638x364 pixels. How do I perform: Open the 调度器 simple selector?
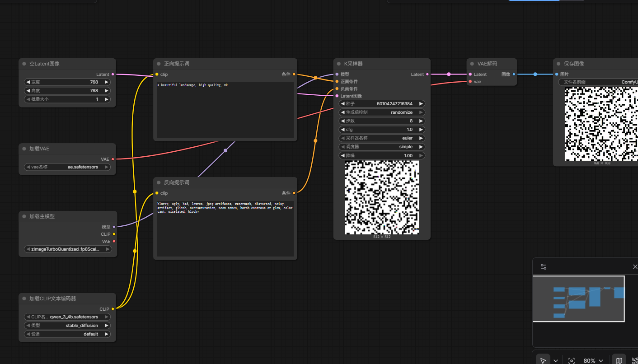(382, 147)
